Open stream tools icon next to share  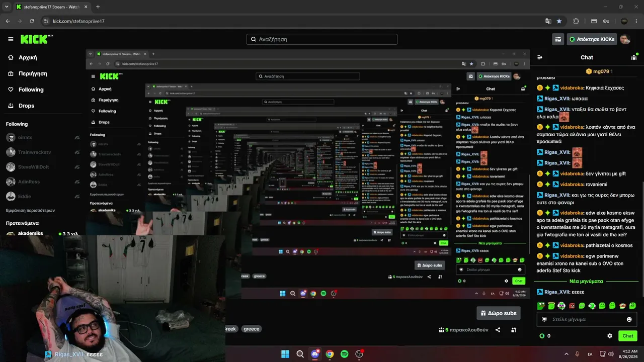tap(514, 330)
